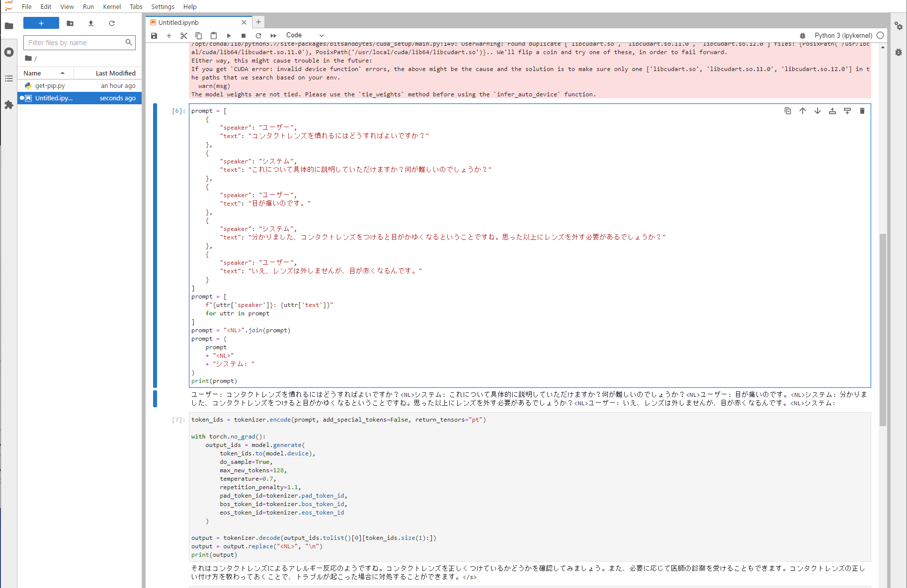The image size is (907, 588).
Task: Open the cell type dropdown showing Code
Action: tap(305, 35)
